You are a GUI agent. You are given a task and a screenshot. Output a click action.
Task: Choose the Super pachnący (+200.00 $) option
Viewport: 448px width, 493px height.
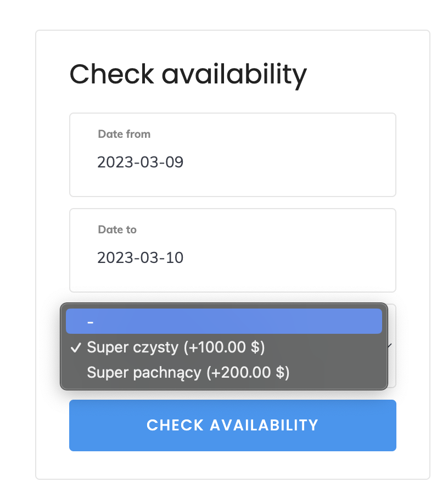tap(188, 373)
